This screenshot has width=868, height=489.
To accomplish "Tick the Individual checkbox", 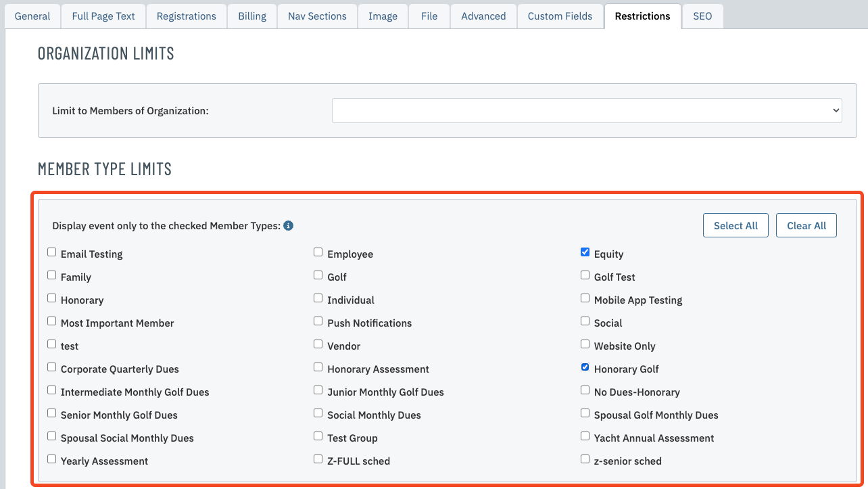I will pos(318,298).
